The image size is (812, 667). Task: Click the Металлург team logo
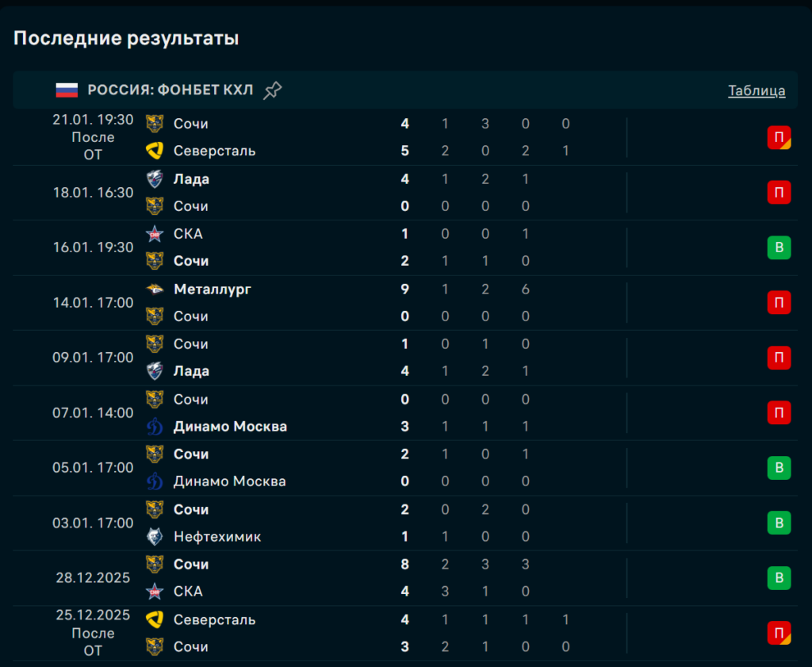coord(155,289)
